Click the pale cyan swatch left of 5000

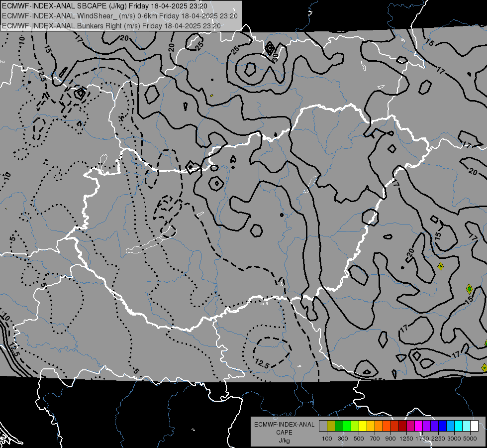[x=467, y=426]
